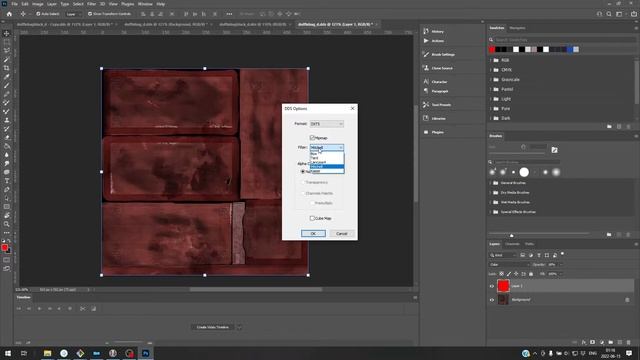
Task: Select the Move tool in the toolbox
Action: 7,33
